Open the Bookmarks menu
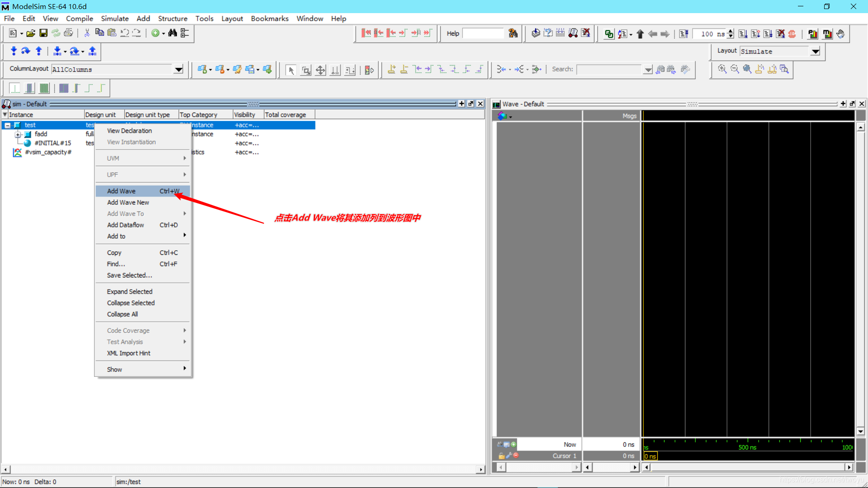This screenshot has width=868, height=488. [x=269, y=19]
